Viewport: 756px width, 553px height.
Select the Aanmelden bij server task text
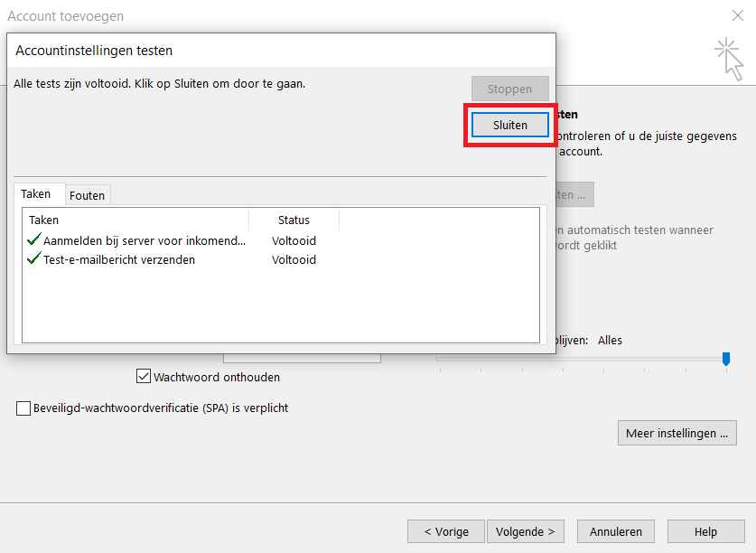144,241
